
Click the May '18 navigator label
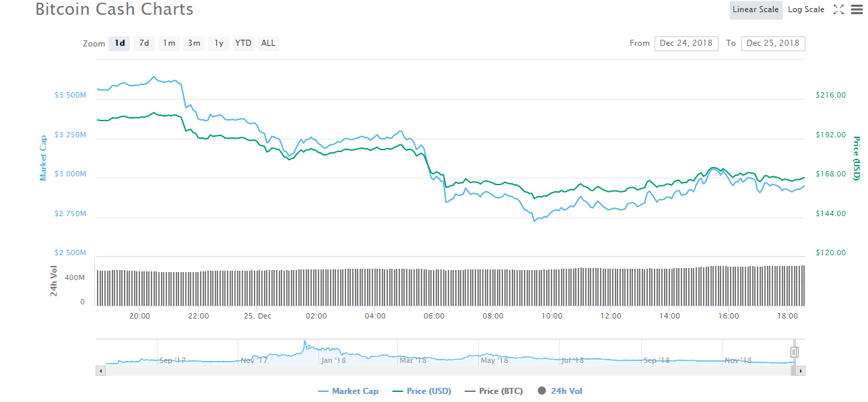(x=494, y=360)
